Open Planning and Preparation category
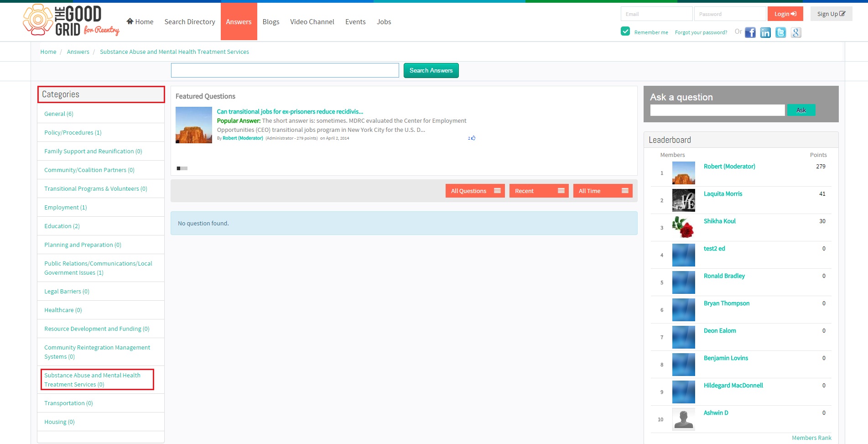This screenshot has height=444, width=868. click(83, 245)
